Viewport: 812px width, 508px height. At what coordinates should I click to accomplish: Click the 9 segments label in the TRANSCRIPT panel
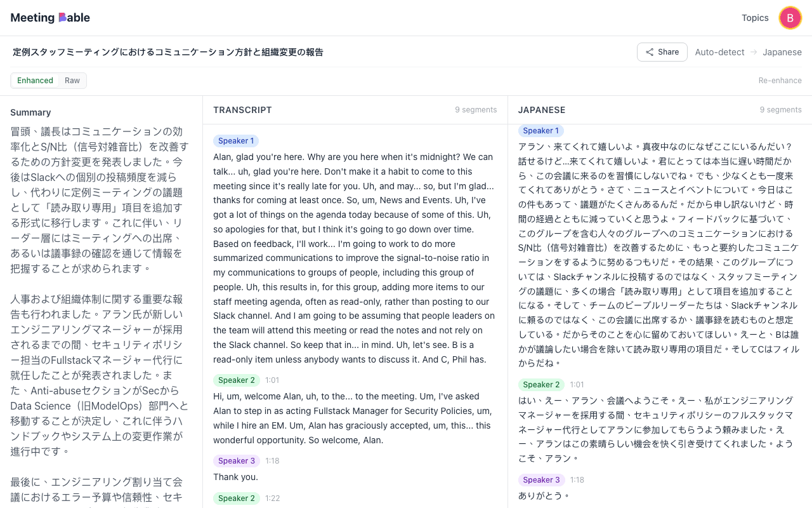click(x=476, y=109)
